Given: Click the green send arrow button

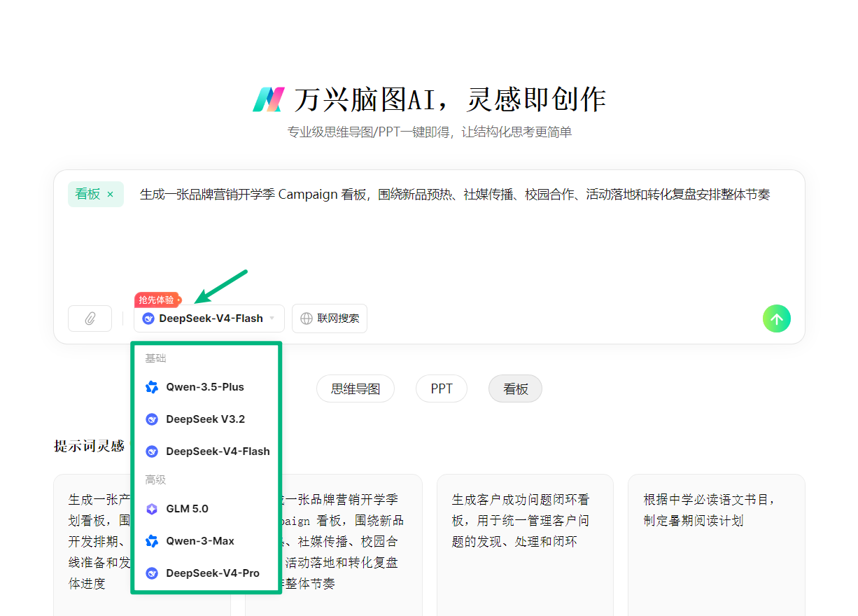Looking at the screenshot, I should [x=777, y=318].
